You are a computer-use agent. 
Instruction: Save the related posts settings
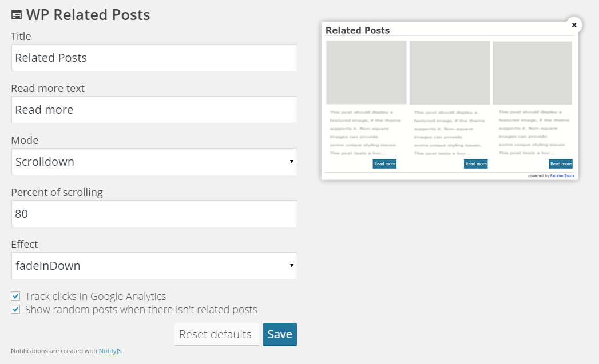[280, 334]
